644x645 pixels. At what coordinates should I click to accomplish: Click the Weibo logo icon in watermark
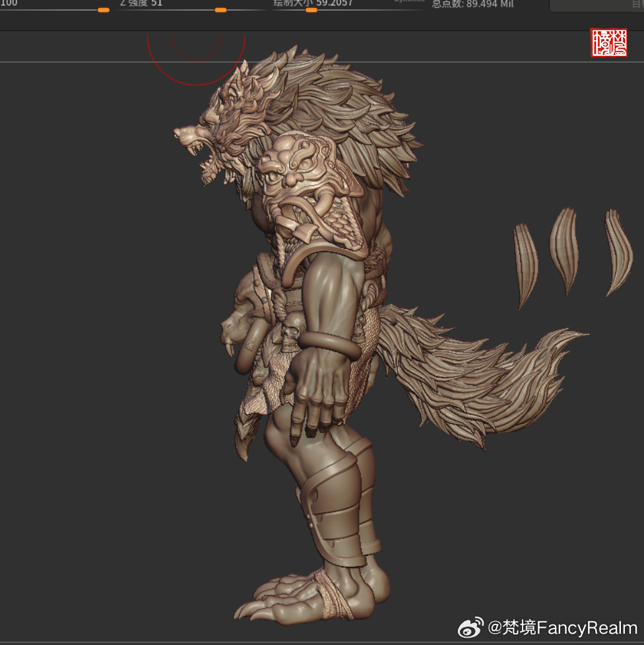click(470, 628)
